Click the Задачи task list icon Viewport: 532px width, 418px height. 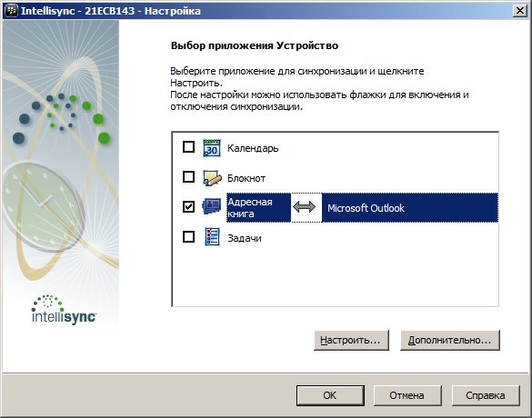(213, 236)
